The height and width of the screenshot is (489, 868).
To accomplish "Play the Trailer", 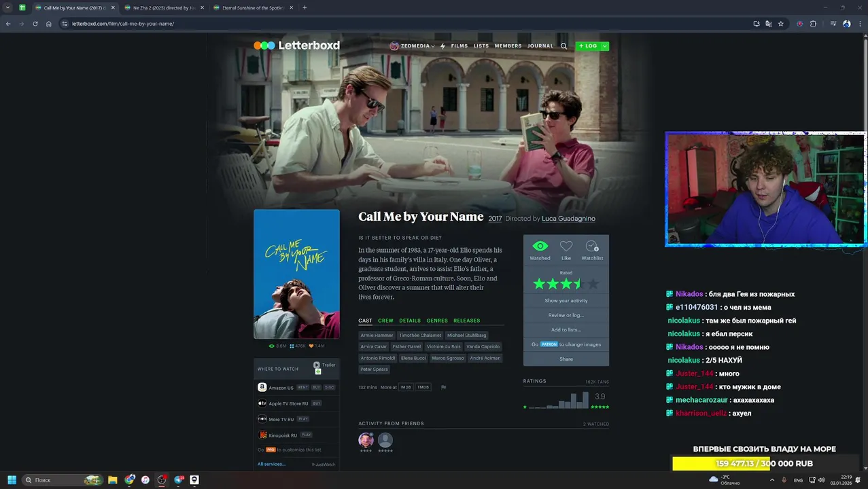I will (x=324, y=365).
